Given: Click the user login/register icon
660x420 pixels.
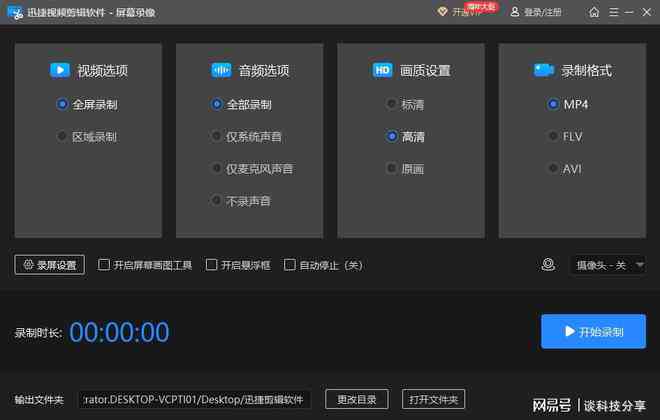Looking at the screenshot, I should tap(514, 12).
